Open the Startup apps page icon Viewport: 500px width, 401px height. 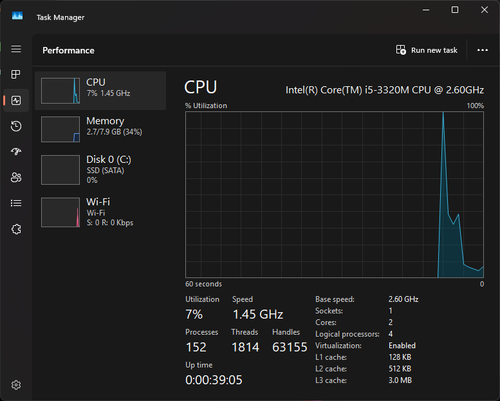pyautogui.click(x=16, y=152)
